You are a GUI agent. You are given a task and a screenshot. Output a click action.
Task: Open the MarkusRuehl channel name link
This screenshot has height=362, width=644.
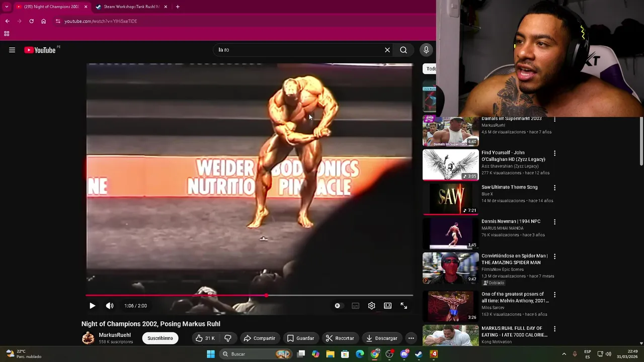click(115, 335)
